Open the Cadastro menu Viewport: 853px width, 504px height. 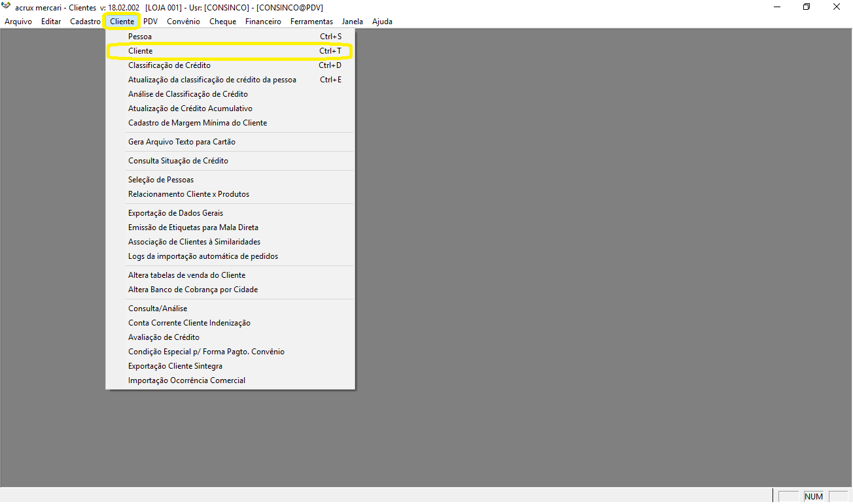click(85, 22)
